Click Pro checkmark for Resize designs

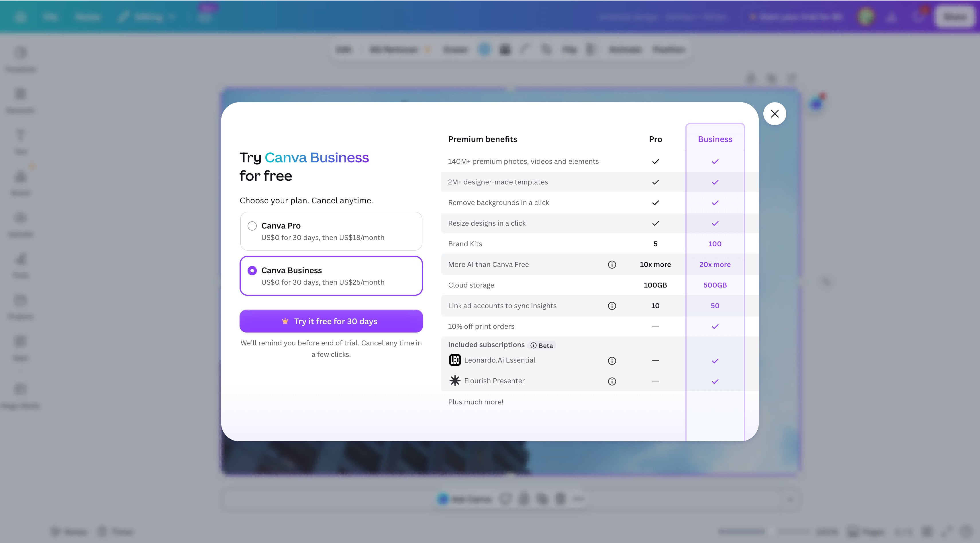[x=655, y=223]
